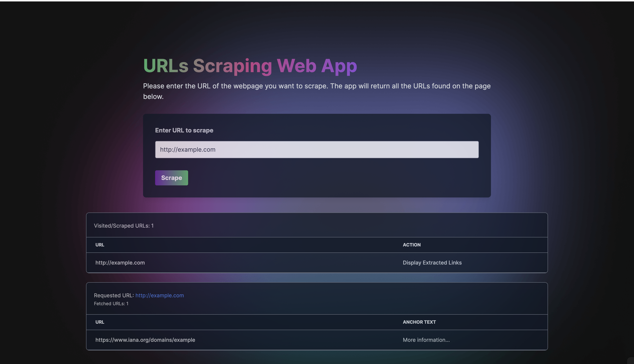Click the ACTION column header

pos(412,245)
